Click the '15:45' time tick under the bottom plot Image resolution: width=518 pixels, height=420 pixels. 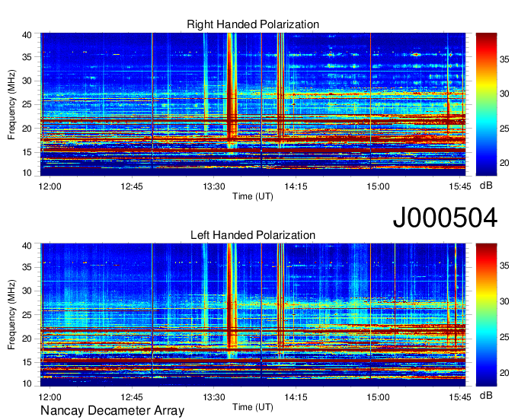[x=460, y=396]
